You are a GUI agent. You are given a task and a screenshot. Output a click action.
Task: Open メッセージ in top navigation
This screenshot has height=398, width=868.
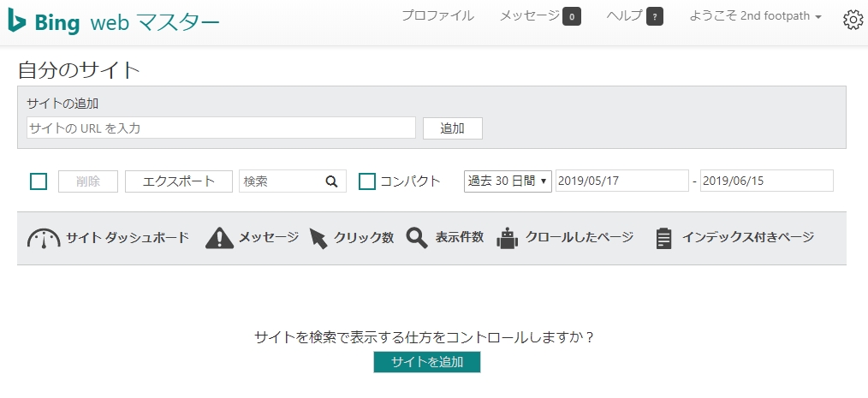pos(530,16)
